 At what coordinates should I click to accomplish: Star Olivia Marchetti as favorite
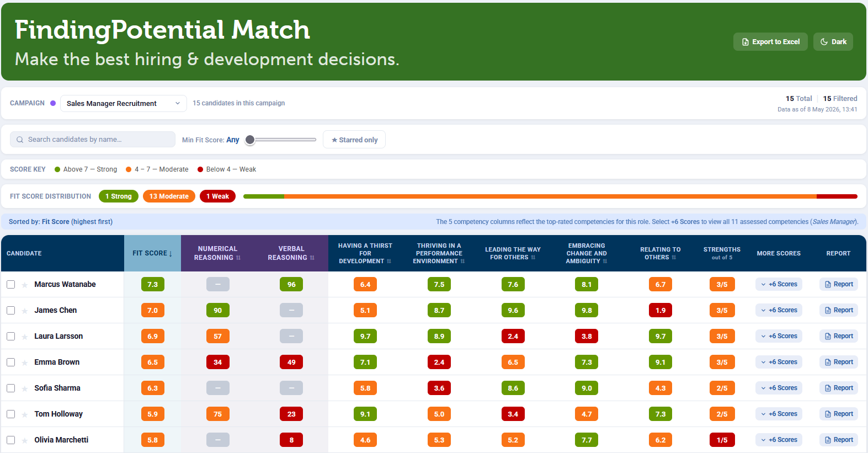tap(25, 440)
